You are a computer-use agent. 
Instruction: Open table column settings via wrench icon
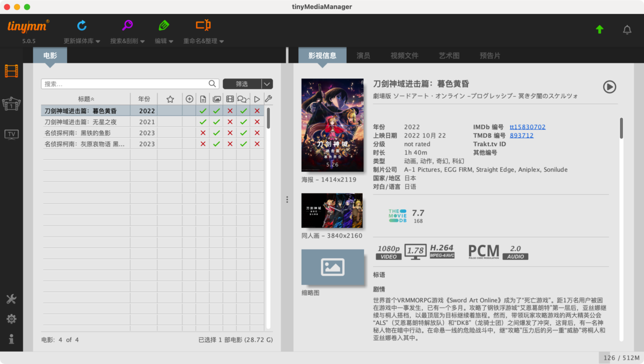click(268, 99)
